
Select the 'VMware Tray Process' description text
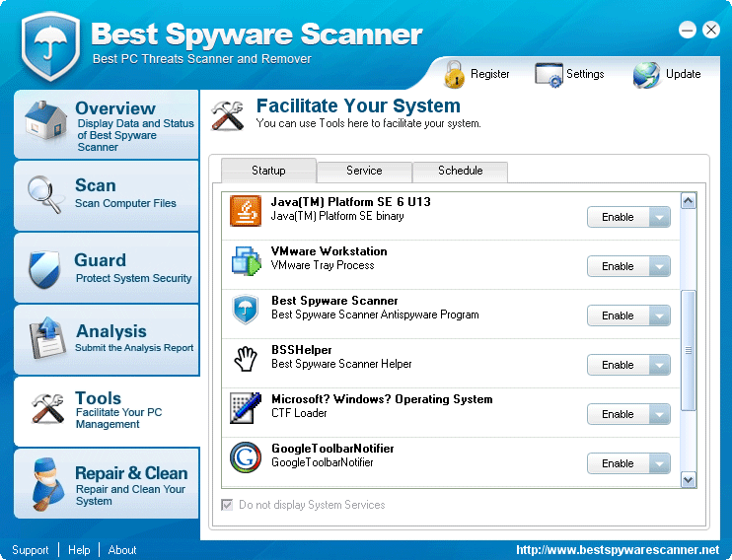tap(323, 265)
